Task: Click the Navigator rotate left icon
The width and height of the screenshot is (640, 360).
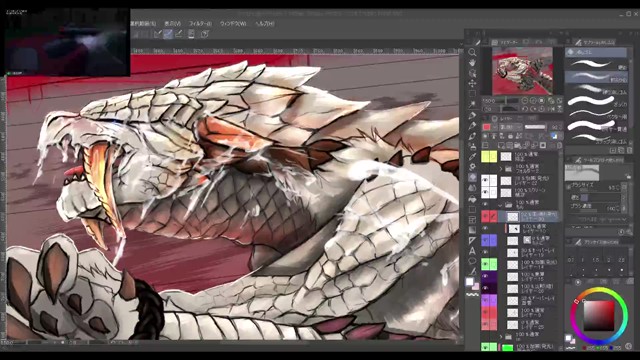Action: pos(525,109)
